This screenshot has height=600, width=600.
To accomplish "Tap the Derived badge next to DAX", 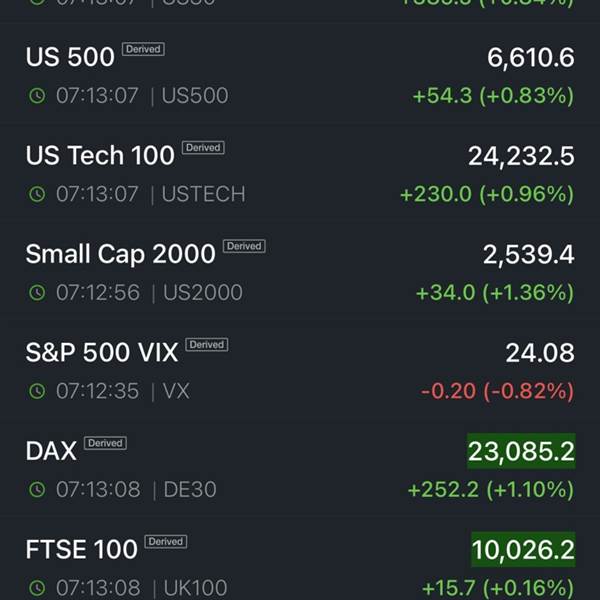I will [105, 443].
